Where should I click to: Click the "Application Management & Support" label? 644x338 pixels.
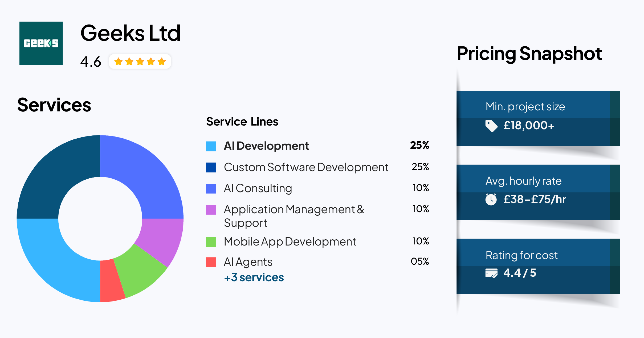[x=294, y=216]
